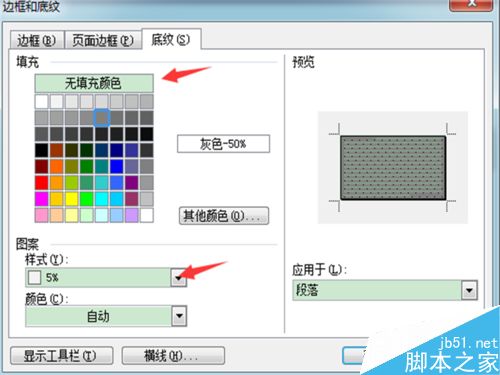
Task: Expand the 颜色(C) 自动 dropdown arrow
Action: pyautogui.click(x=179, y=316)
